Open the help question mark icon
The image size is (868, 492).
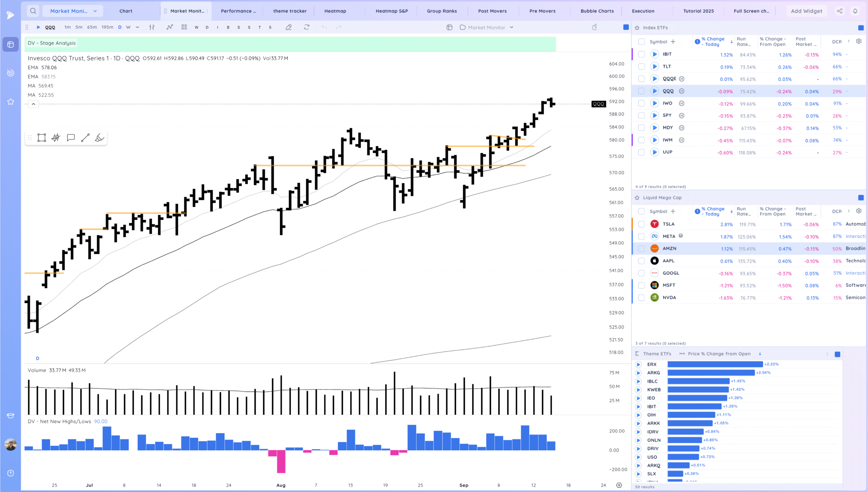point(11,473)
